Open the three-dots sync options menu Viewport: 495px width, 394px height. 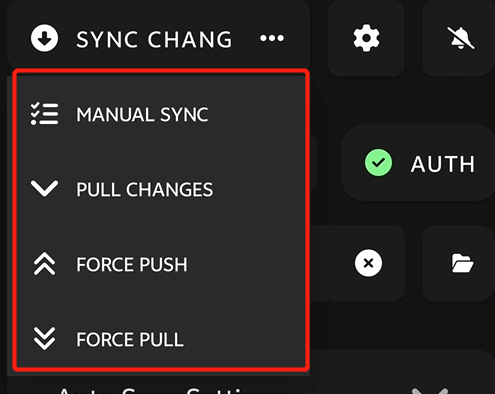272,38
